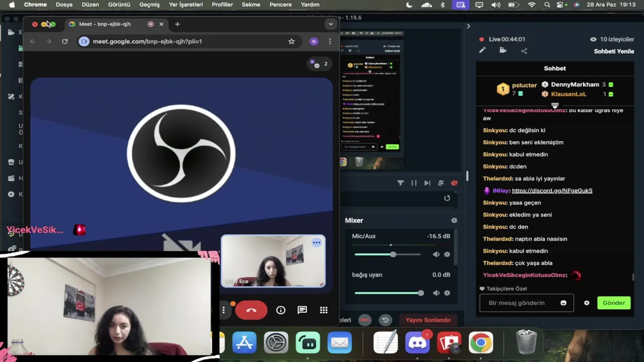Open chat settings gear icon
Viewport: 644px width, 362px height.
(x=587, y=303)
